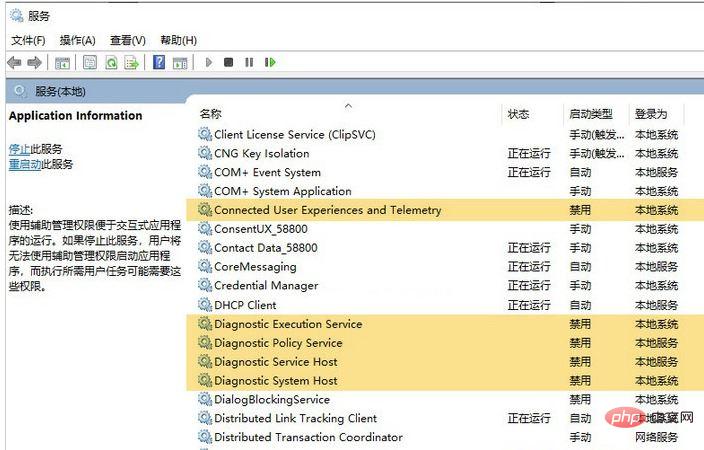704x450 pixels.
Task: Open the Properties toolbar icon
Action: (x=90, y=62)
